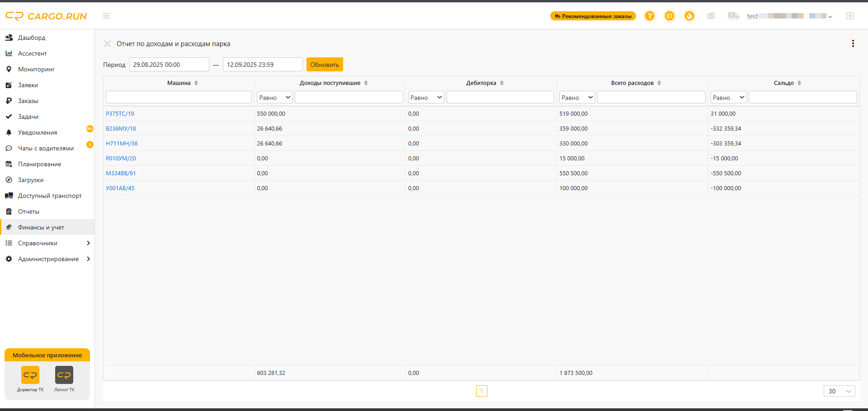Viewport: 868px width, 411px height.
Task: Click the period start date field
Action: click(x=169, y=65)
